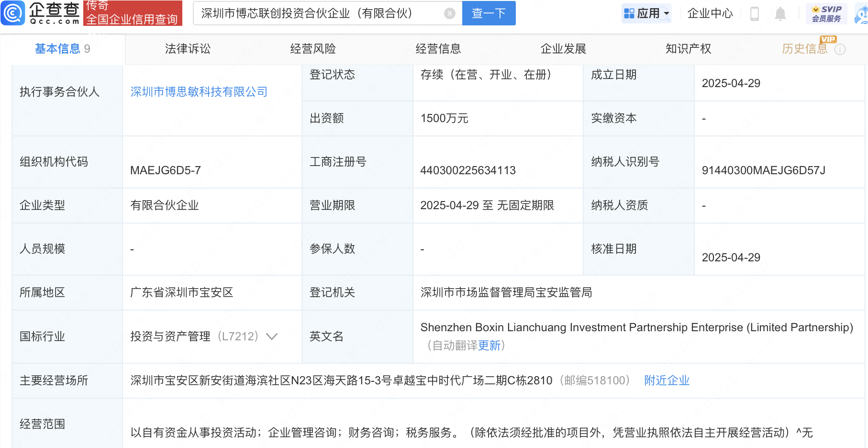The image size is (868, 448).
Task: Click the 经营范围 description text
Action: coord(471,433)
